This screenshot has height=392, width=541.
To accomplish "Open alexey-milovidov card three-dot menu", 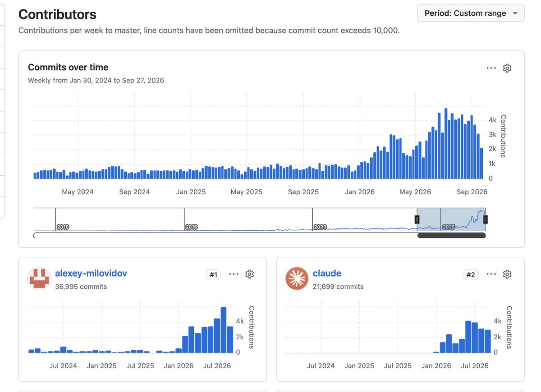I will (x=234, y=274).
